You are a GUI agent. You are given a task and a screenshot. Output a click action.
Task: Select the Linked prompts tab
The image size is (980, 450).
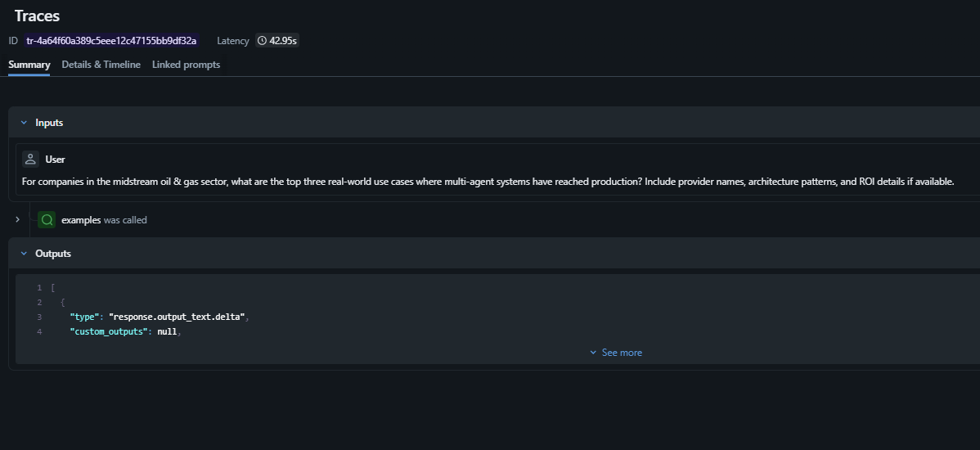pyautogui.click(x=186, y=65)
